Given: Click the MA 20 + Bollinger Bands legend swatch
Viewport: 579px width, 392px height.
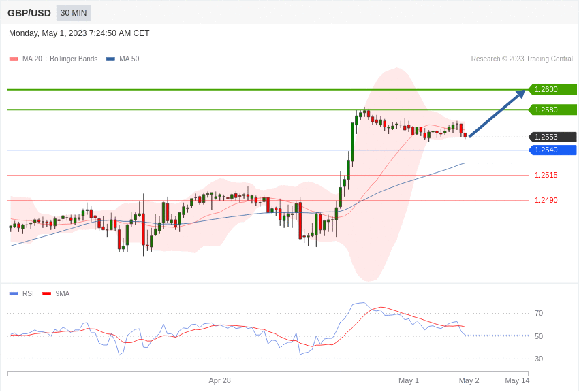Looking at the screenshot, I should coord(14,59).
